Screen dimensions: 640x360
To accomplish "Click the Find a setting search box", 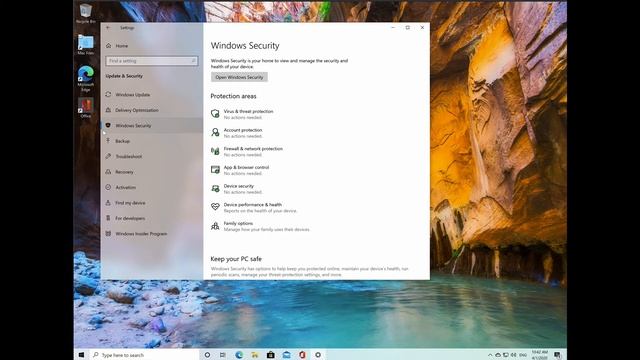I will [x=152, y=61].
